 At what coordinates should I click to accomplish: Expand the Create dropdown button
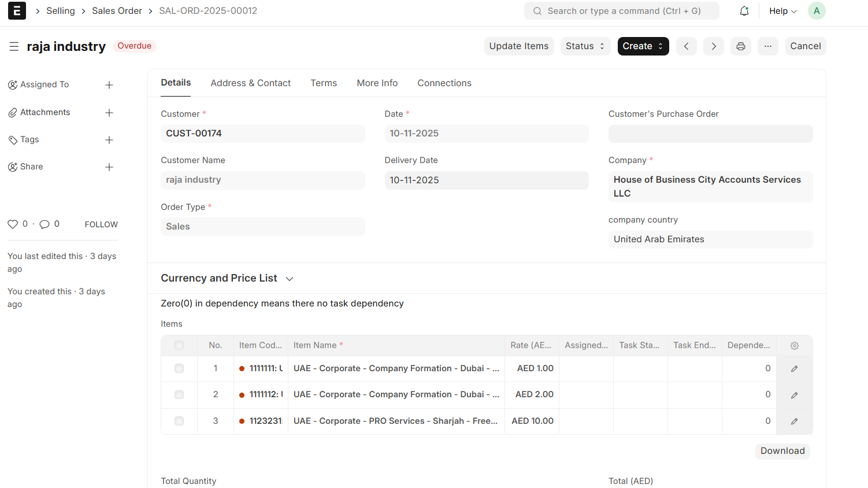[643, 46]
